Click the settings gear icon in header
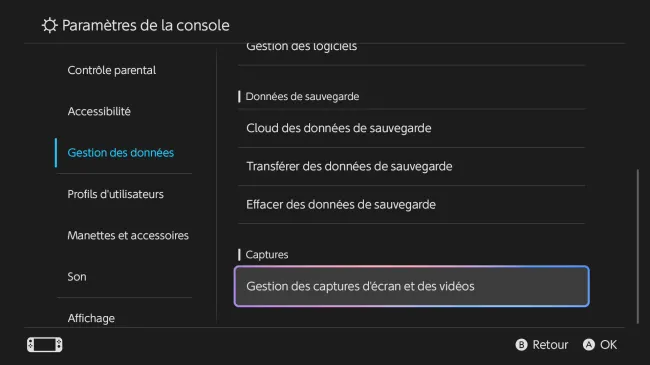Image resolution: width=650 pixels, height=365 pixels. (x=49, y=26)
